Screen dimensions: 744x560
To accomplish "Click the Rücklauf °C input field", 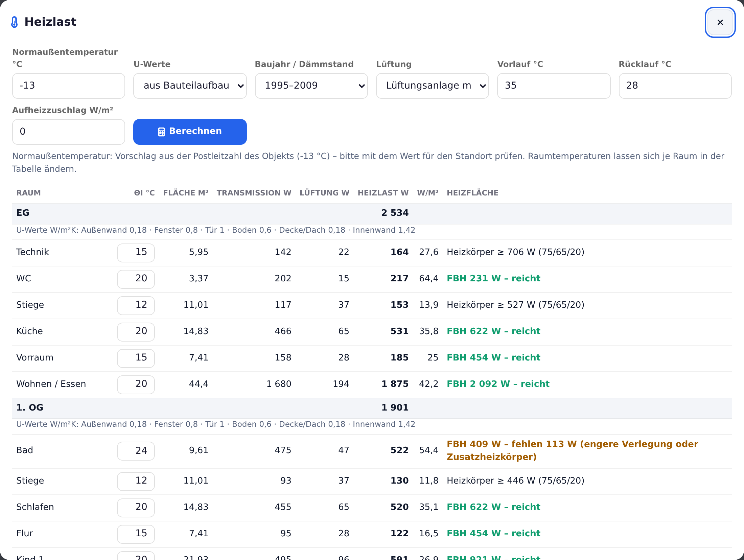I will pos(675,86).
